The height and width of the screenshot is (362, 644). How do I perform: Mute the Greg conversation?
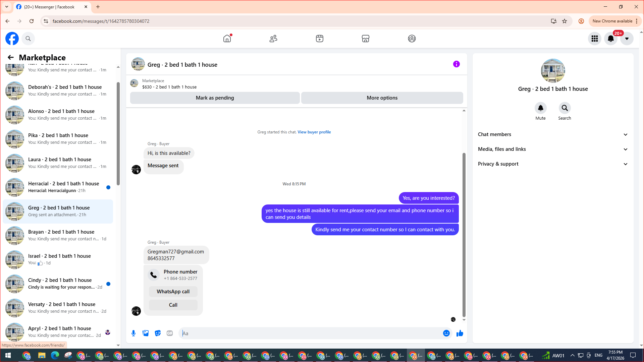coord(540,108)
